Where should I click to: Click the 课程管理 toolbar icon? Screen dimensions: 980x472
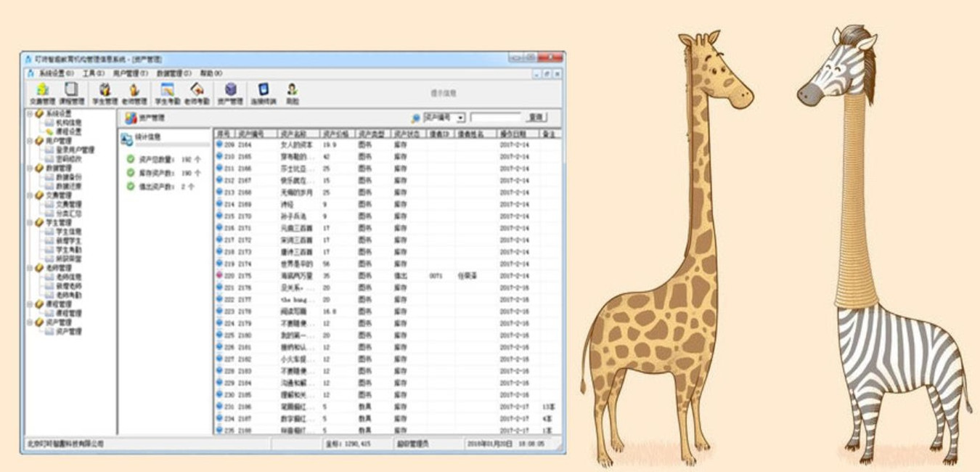click(72, 94)
